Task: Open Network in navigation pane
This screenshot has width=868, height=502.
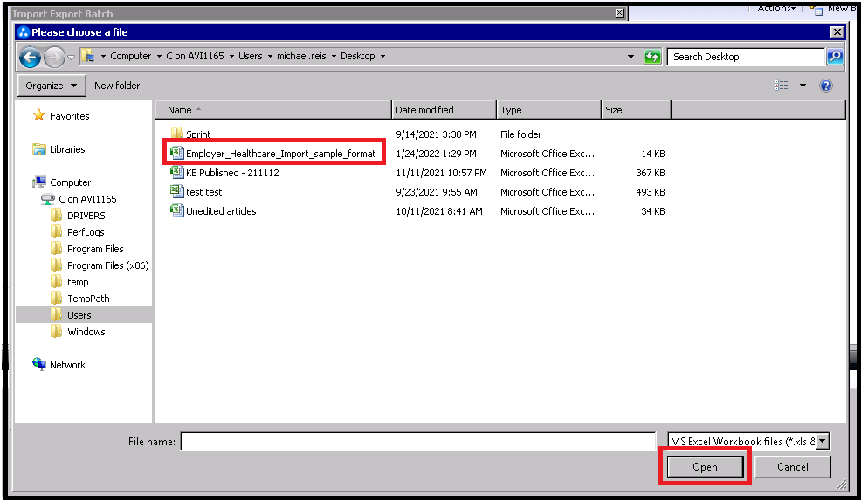Action: tap(67, 365)
